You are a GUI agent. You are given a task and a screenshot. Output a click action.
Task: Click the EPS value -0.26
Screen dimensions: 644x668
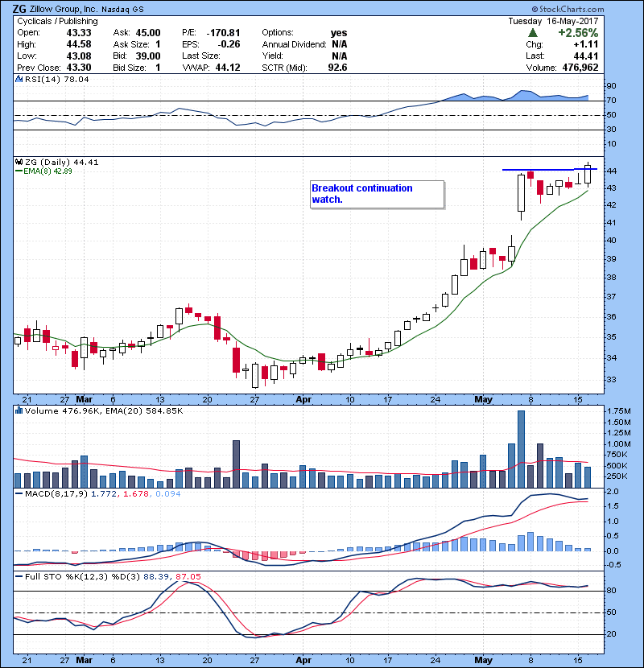pyautogui.click(x=229, y=44)
